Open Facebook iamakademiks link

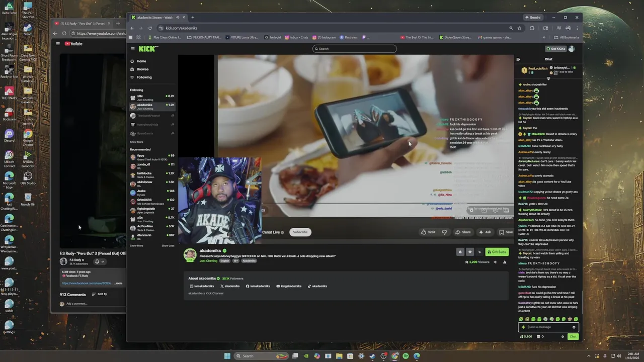[x=258, y=286]
